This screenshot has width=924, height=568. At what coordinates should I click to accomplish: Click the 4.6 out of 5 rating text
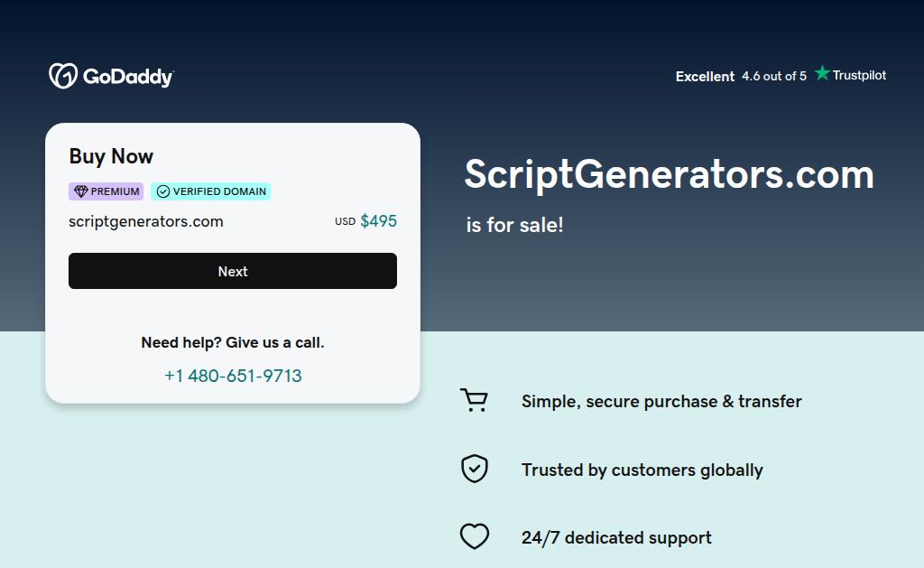774,77
